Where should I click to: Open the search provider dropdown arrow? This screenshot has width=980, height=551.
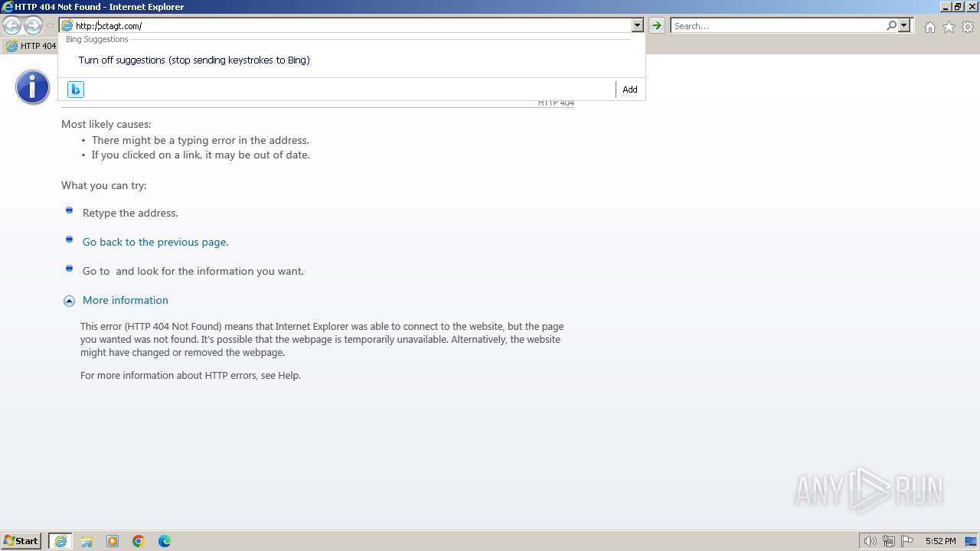click(904, 26)
